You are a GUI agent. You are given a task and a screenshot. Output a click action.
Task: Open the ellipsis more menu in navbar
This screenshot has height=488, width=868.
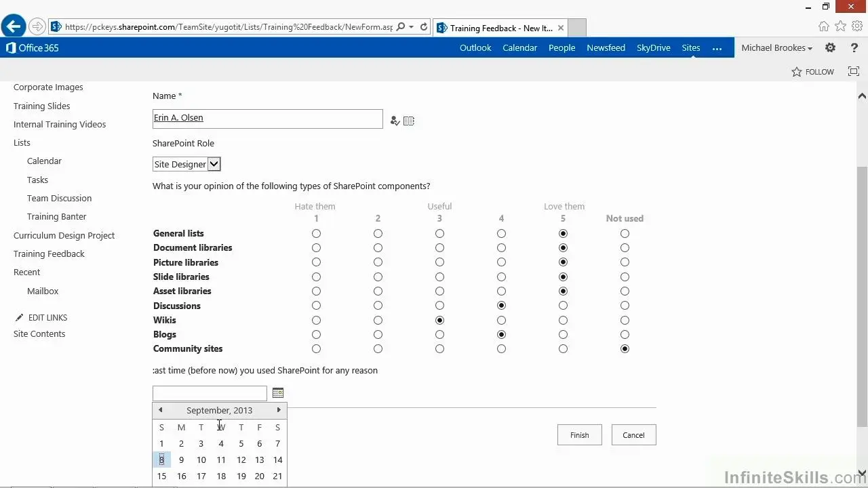point(717,48)
